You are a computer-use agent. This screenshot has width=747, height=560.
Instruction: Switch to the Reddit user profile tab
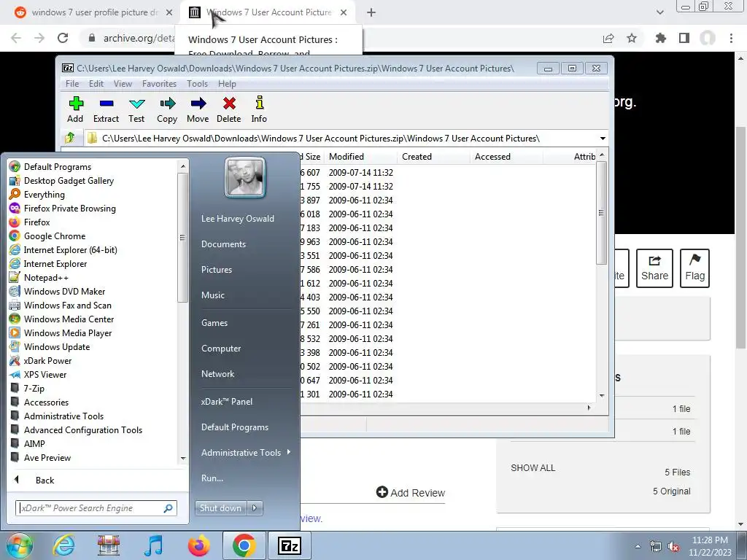pyautogui.click(x=94, y=12)
